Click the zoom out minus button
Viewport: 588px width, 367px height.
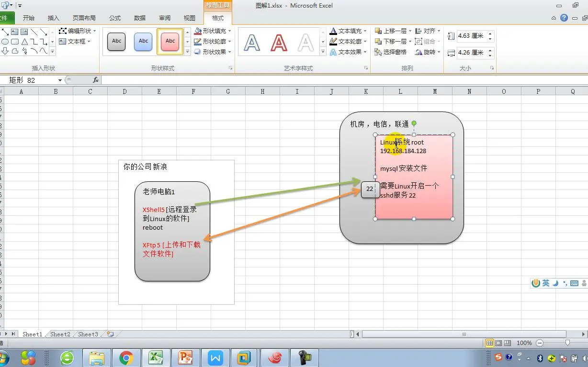coord(540,343)
